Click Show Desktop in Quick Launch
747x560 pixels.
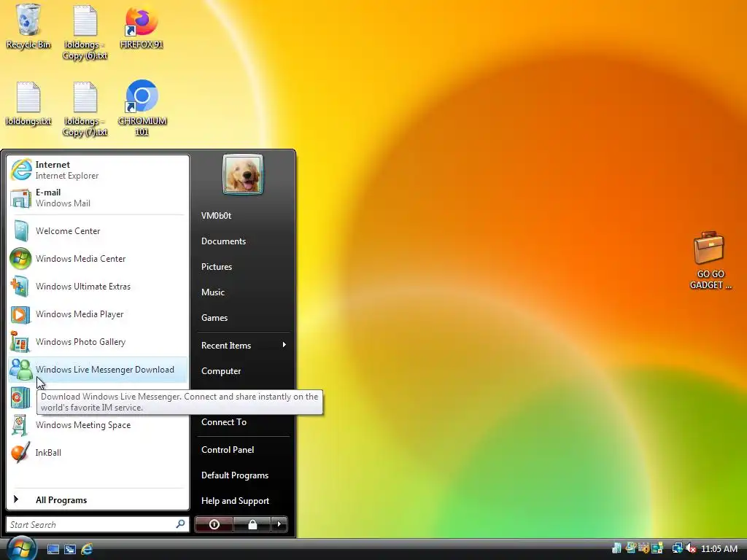[53, 550]
